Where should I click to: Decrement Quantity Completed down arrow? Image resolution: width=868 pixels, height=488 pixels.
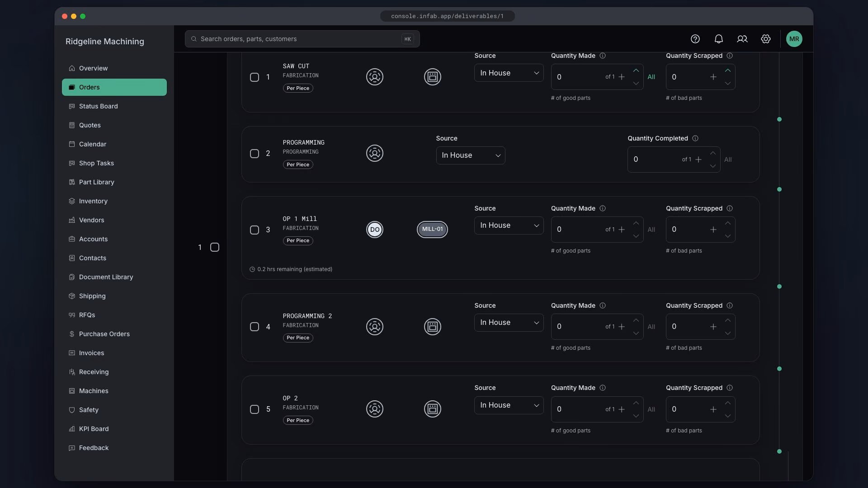(x=713, y=166)
